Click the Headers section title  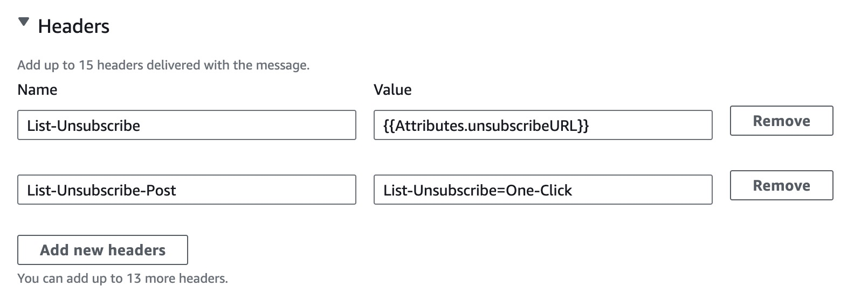(73, 26)
